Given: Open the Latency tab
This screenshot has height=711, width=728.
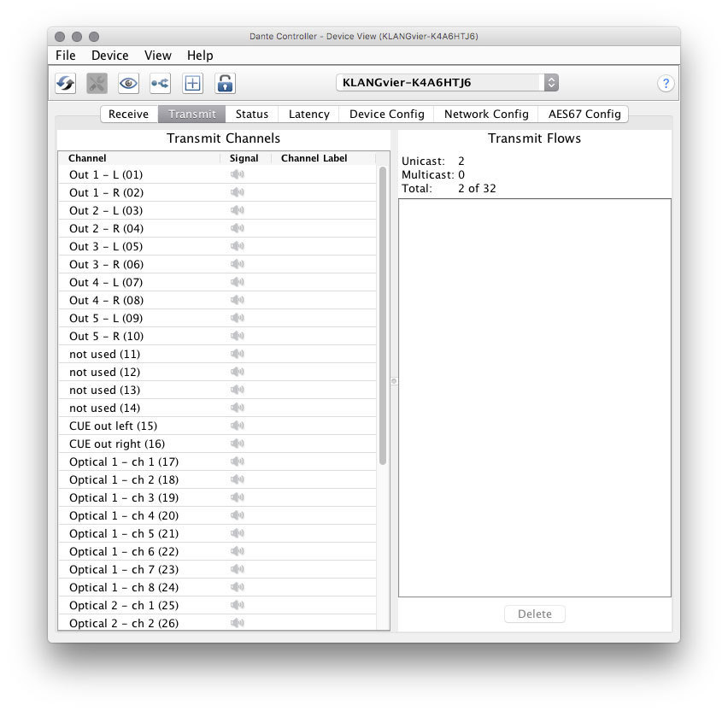Looking at the screenshot, I should click(x=309, y=115).
